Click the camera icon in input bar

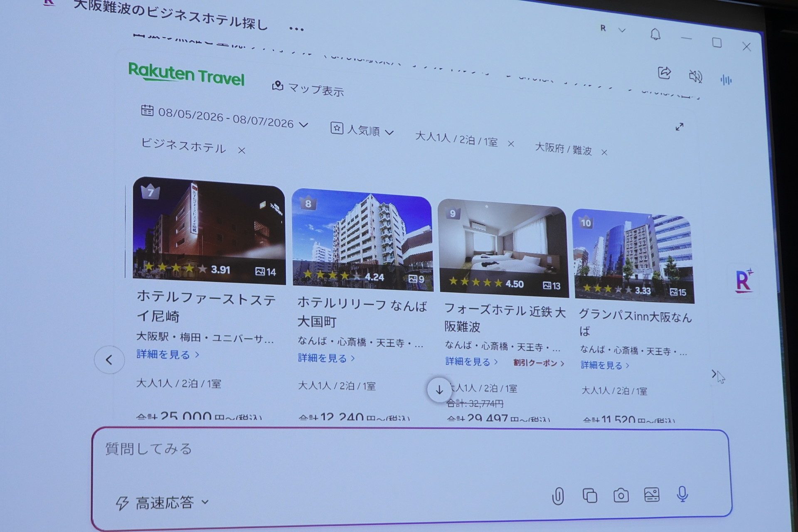[621, 495]
